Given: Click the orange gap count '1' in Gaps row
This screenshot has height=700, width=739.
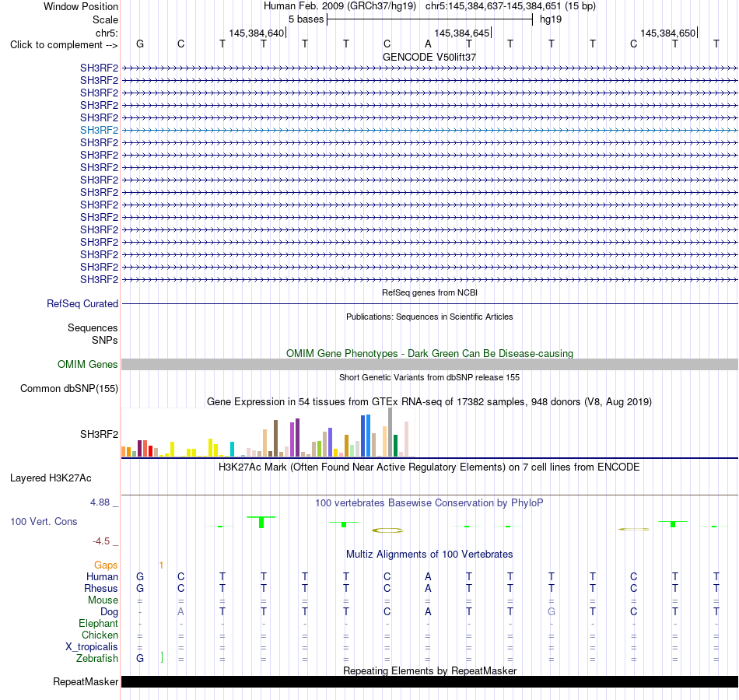Looking at the screenshot, I should [x=161, y=565].
